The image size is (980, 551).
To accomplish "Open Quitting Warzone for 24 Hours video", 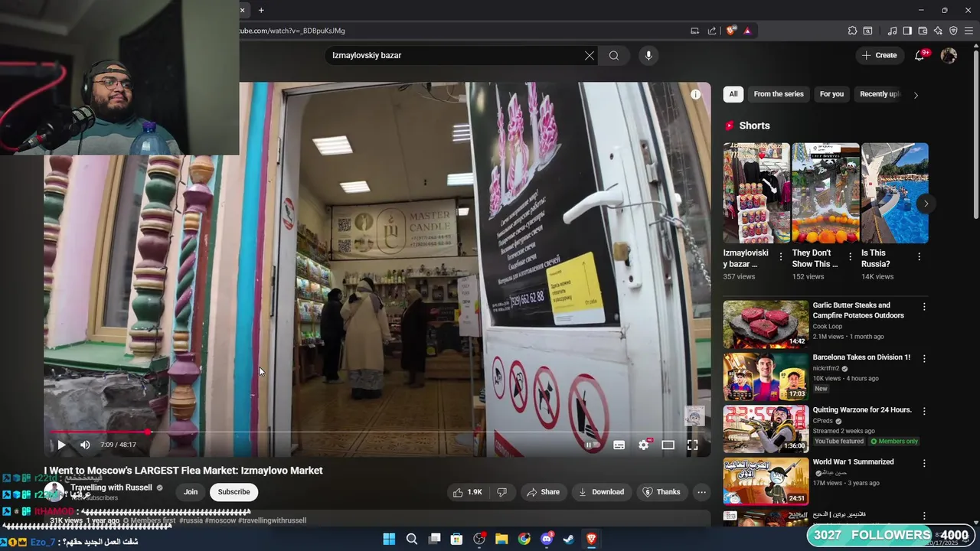I will coord(766,429).
